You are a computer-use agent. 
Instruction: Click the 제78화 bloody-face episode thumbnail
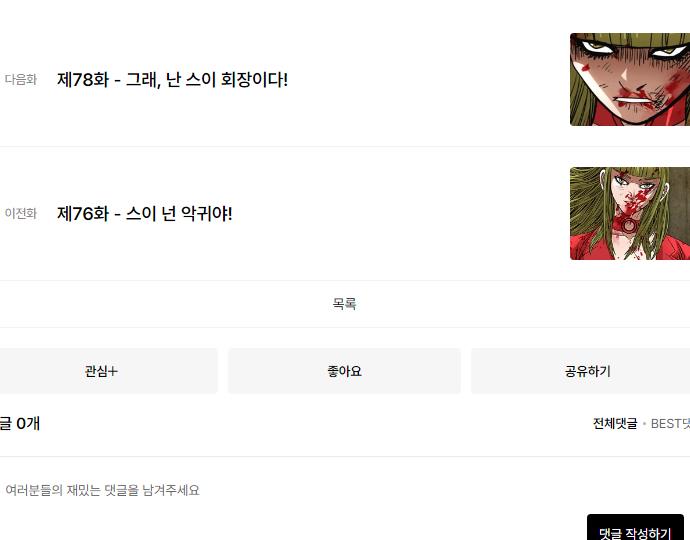click(630, 79)
